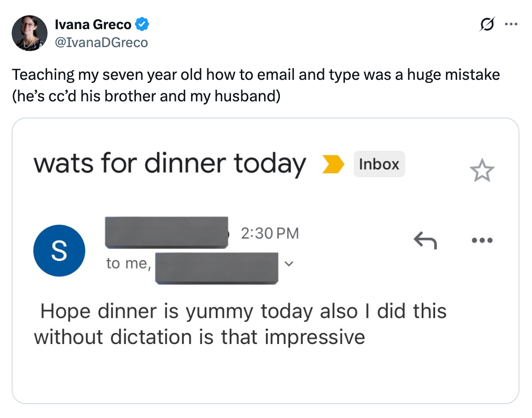Open Grok actions for this tweet

pos(488,24)
